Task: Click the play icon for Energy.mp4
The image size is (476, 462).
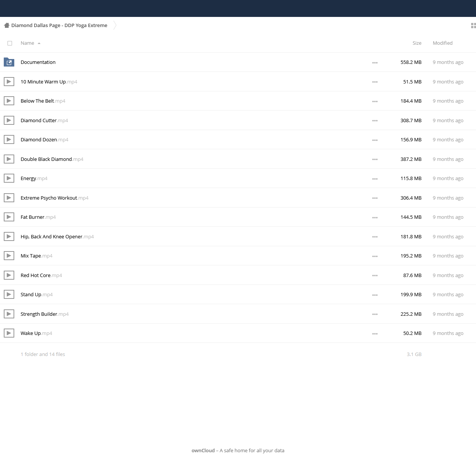Action: (x=9, y=178)
